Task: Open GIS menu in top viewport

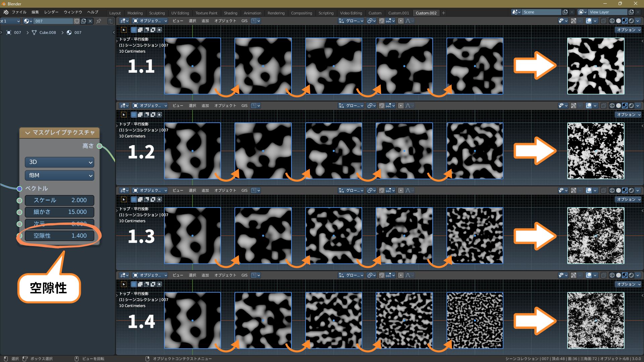Action: [x=244, y=21]
